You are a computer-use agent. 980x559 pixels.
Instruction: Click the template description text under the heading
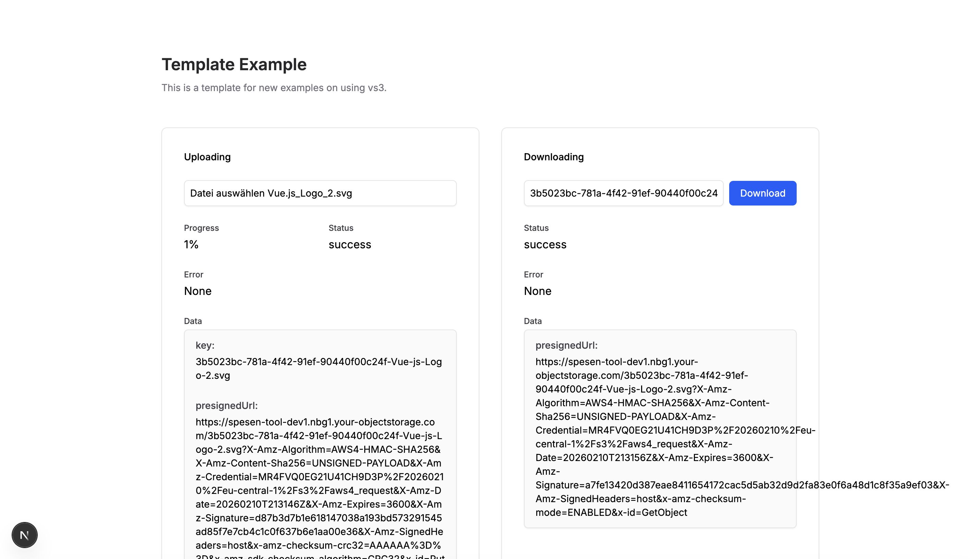pos(274,88)
